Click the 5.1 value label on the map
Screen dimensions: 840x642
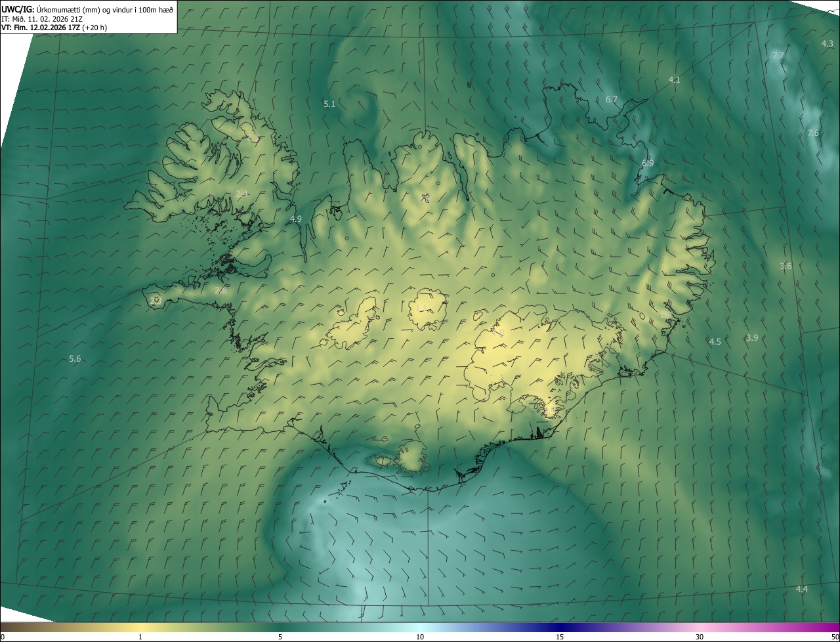(329, 104)
